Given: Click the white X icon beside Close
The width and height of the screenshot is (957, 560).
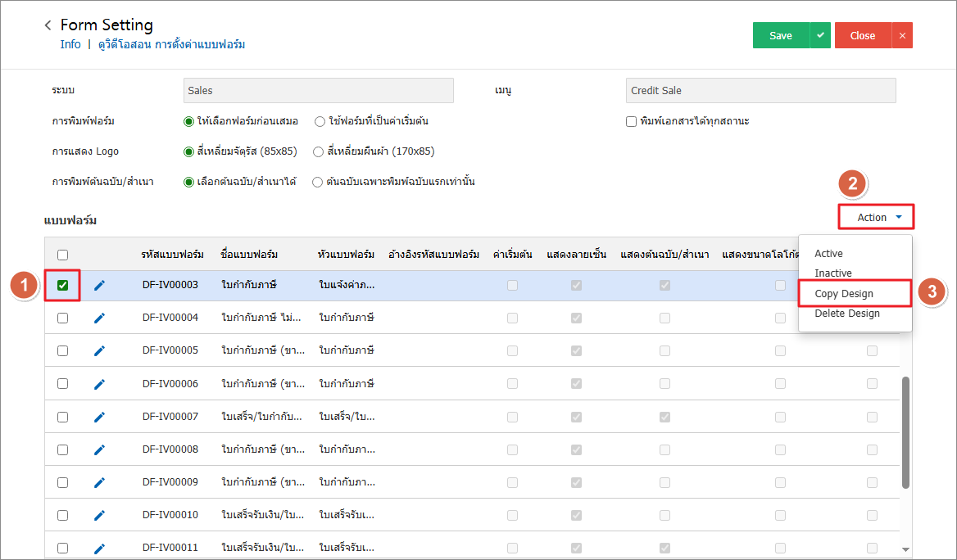Looking at the screenshot, I should [902, 35].
